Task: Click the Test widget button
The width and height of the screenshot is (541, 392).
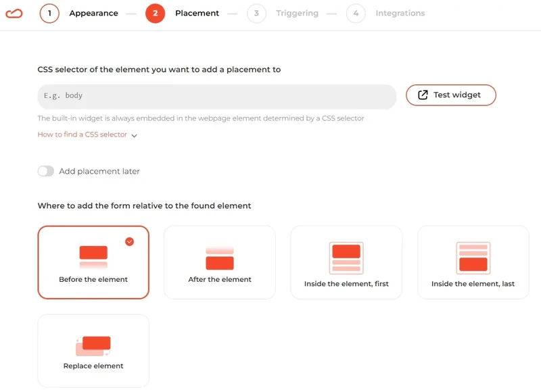Action: pos(450,95)
